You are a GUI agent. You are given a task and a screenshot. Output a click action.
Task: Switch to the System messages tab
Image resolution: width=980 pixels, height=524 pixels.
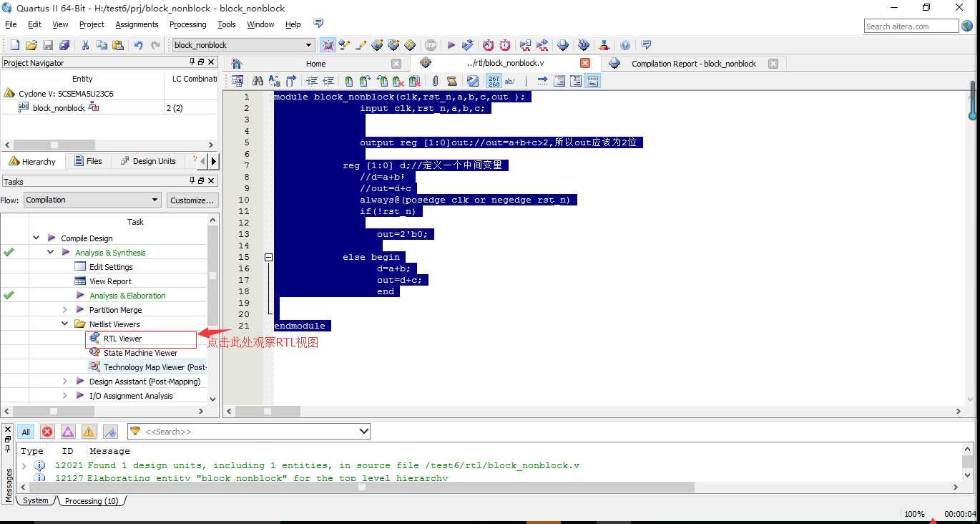[x=35, y=500]
